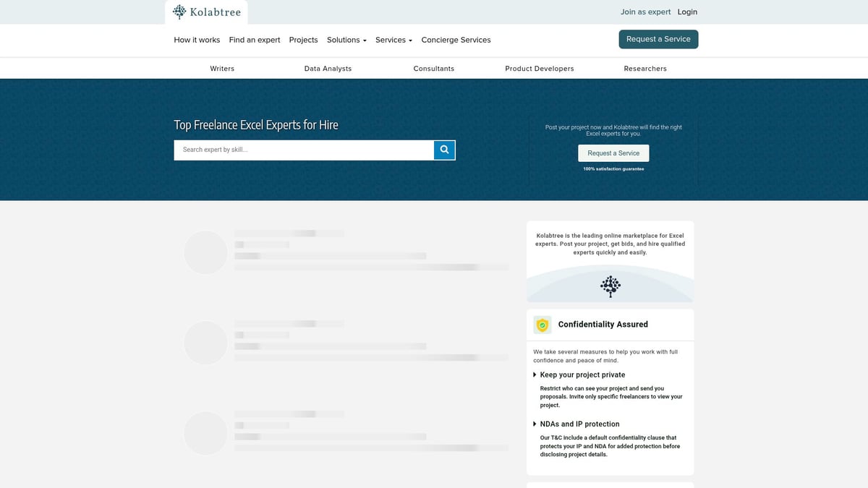This screenshot has width=868, height=488.
Task: Open How it works page
Action: point(197,40)
